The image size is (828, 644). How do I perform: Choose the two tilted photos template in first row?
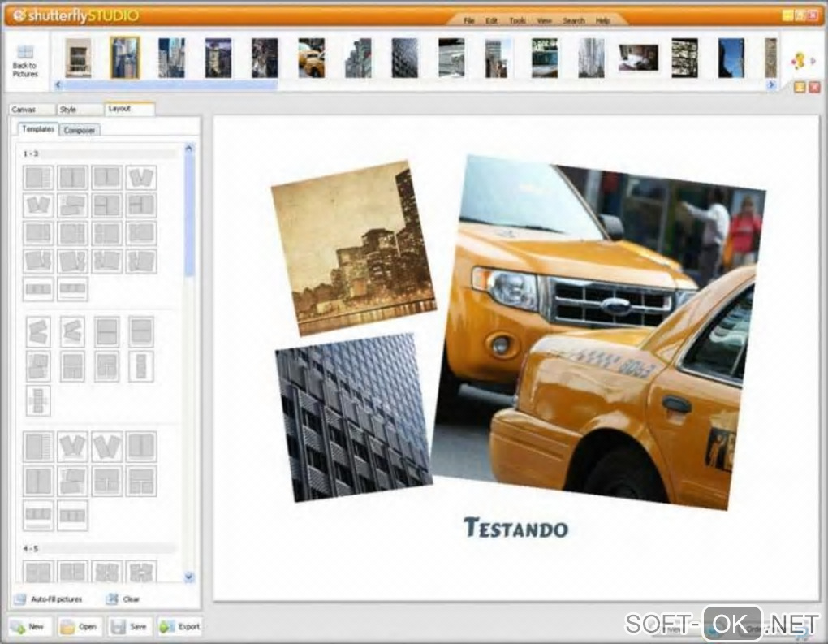point(141,177)
